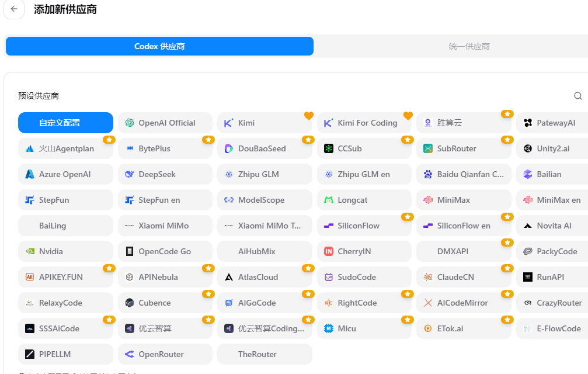Click the DeepSeek whale icon
The image size is (588, 374).
[130, 174]
